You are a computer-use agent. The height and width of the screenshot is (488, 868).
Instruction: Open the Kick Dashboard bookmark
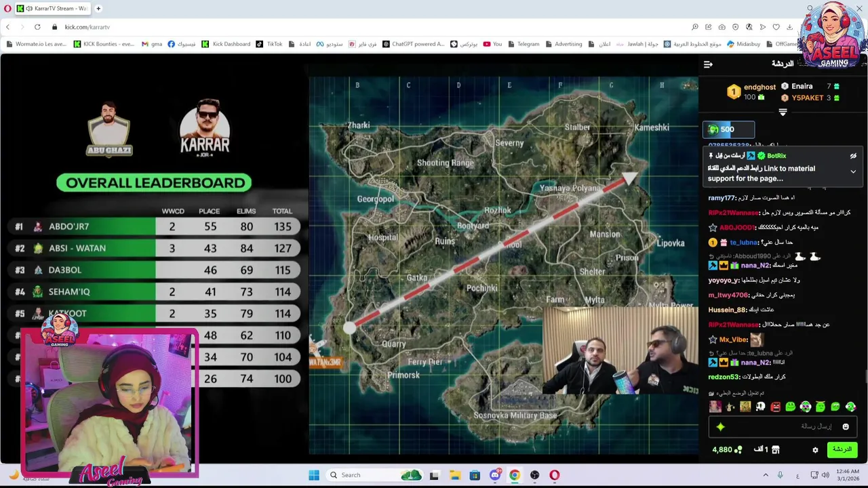(226, 44)
